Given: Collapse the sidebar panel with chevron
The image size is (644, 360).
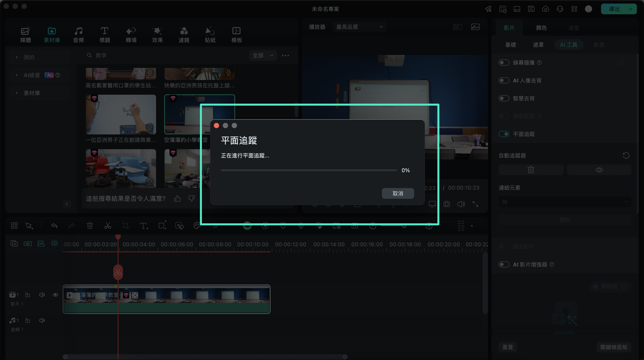Looking at the screenshot, I should (67, 204).
